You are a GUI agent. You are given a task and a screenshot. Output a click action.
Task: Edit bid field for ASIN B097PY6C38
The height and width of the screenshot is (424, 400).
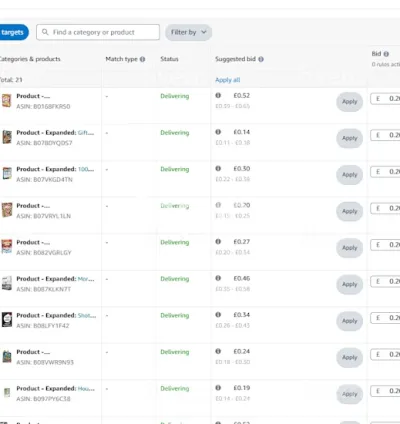tap(385, 391)
